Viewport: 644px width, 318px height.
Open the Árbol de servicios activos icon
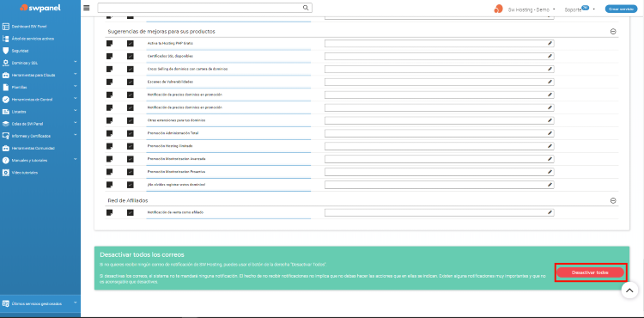(6, 39)
